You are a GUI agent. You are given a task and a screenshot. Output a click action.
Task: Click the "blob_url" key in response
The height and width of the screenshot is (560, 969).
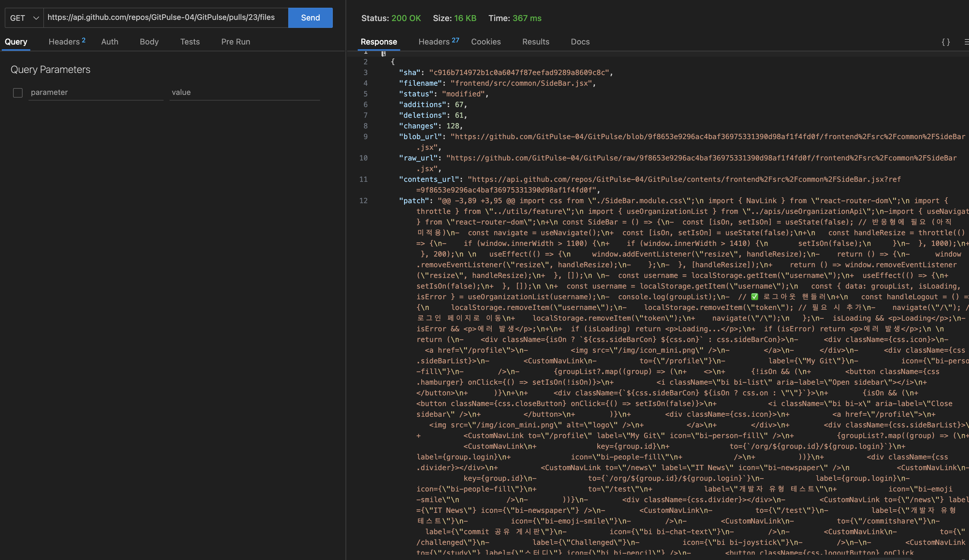[x=420, y=137]
